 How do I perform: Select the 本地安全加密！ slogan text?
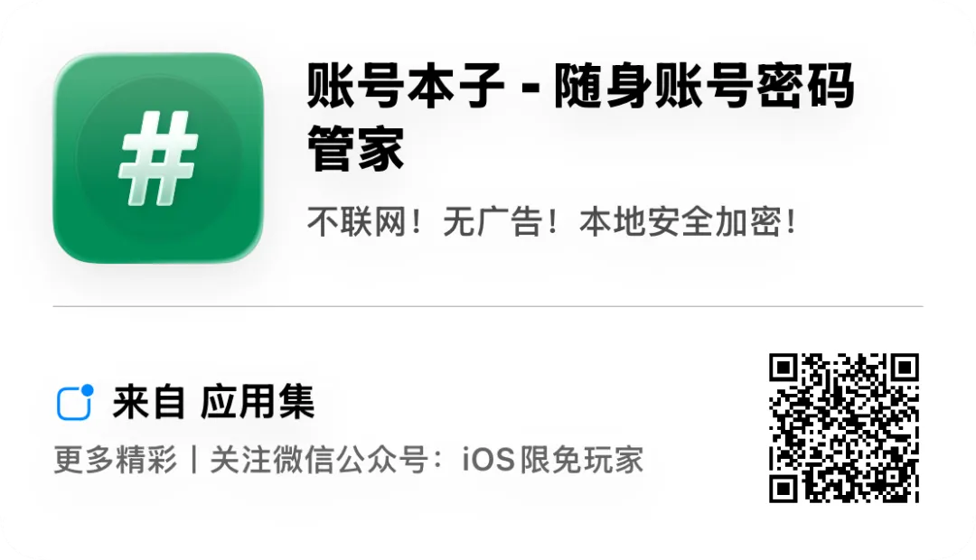point(688,222)
